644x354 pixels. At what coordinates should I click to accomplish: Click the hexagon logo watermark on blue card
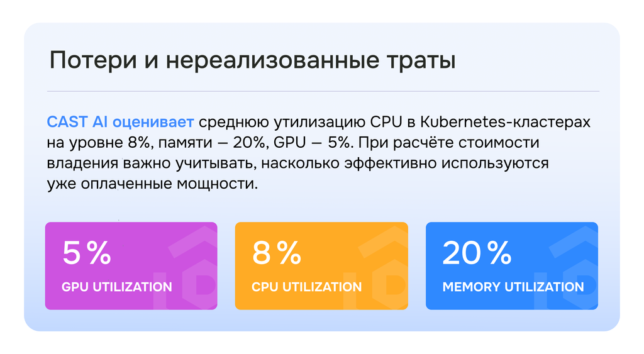pos(580,284)
